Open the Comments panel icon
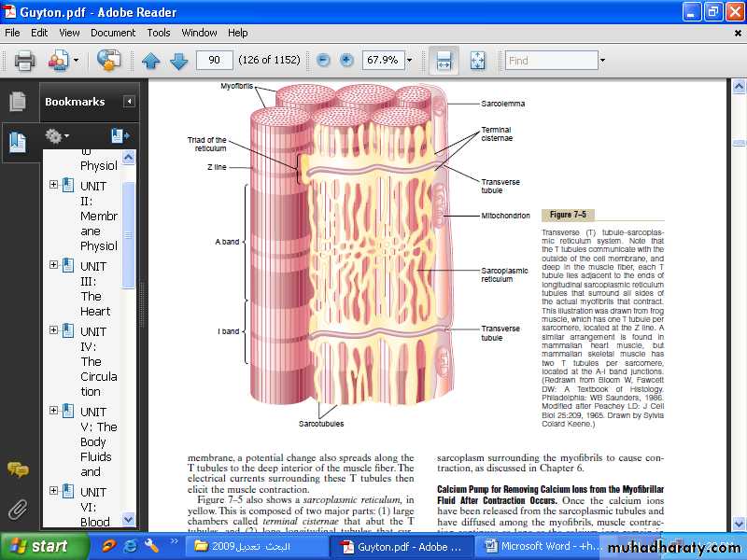 (x=18, y=469)
